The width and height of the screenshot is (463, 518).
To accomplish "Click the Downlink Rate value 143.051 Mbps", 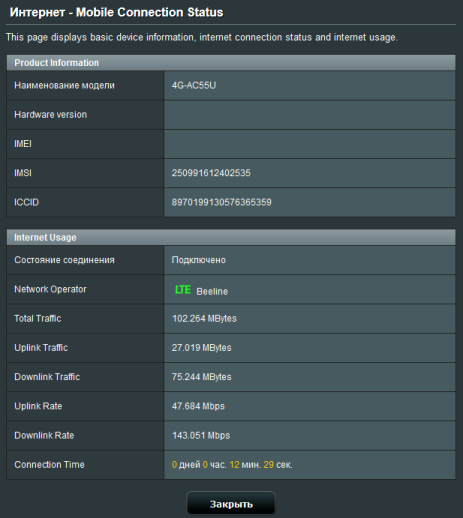I will click(201, 435).
